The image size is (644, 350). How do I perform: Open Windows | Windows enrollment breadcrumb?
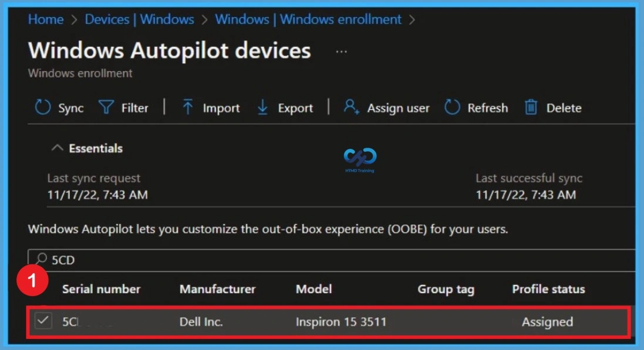click(x=308, y=19)
